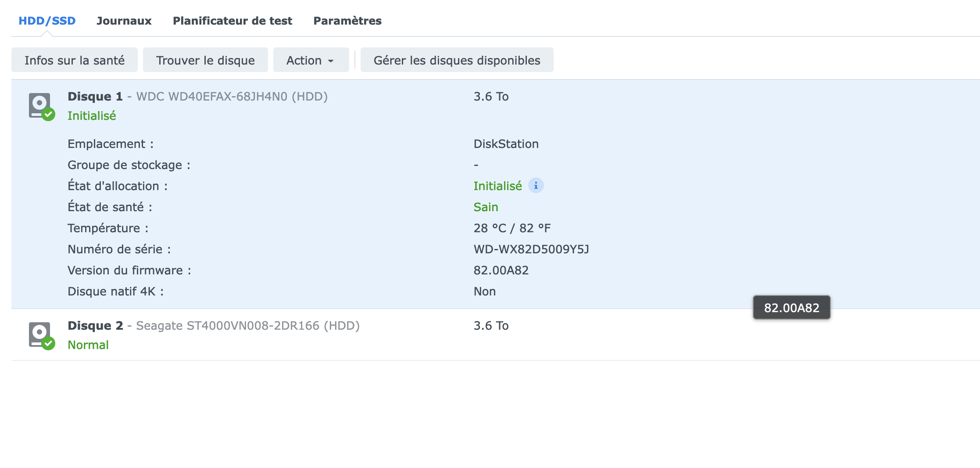Click the Disque 2 hard drive icon
This screenshot has width=980, height=468.
click(x=40, y=335)
